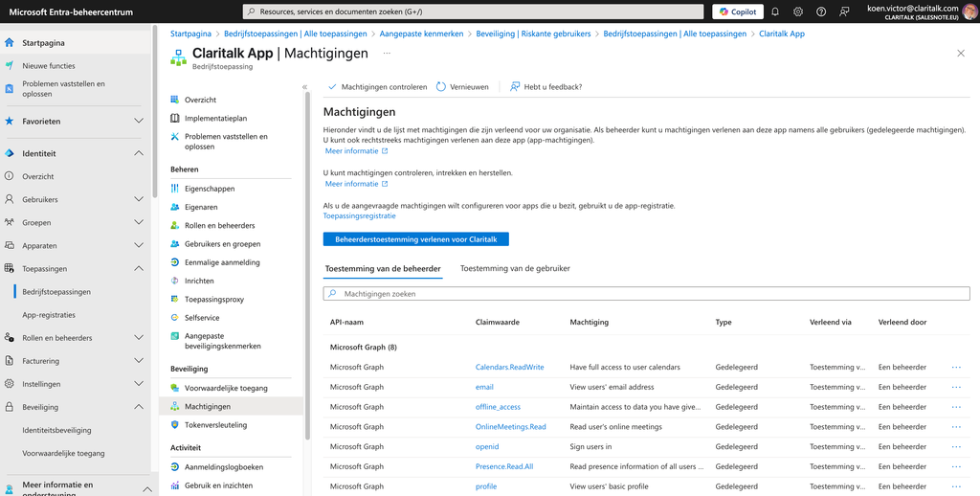The image size is (980, 496).
Task: Click Beheerderstoestemming verlenen voor Claritalk
Action: click(415, 239)
